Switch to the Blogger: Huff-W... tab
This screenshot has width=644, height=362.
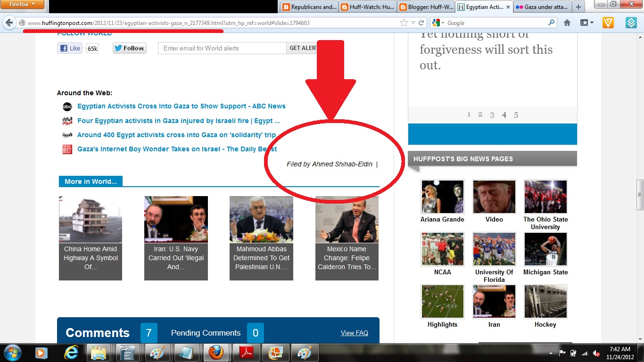(426, 7)
